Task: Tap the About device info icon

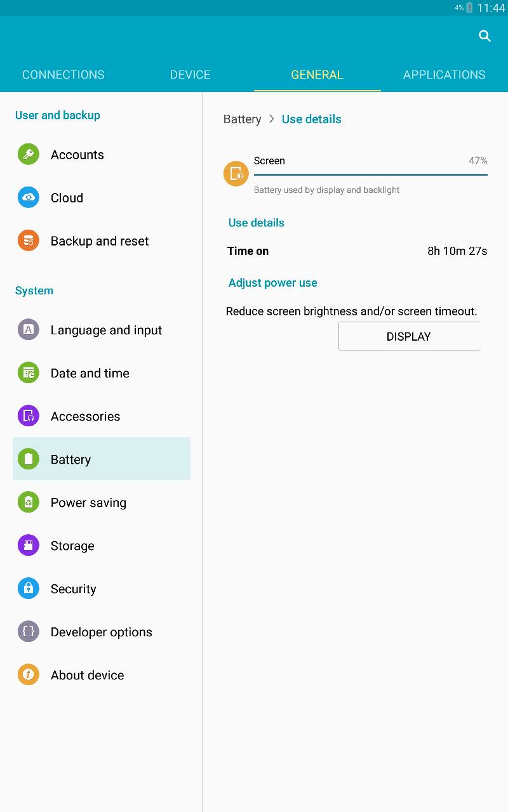Action: click(x=28, y=674)
